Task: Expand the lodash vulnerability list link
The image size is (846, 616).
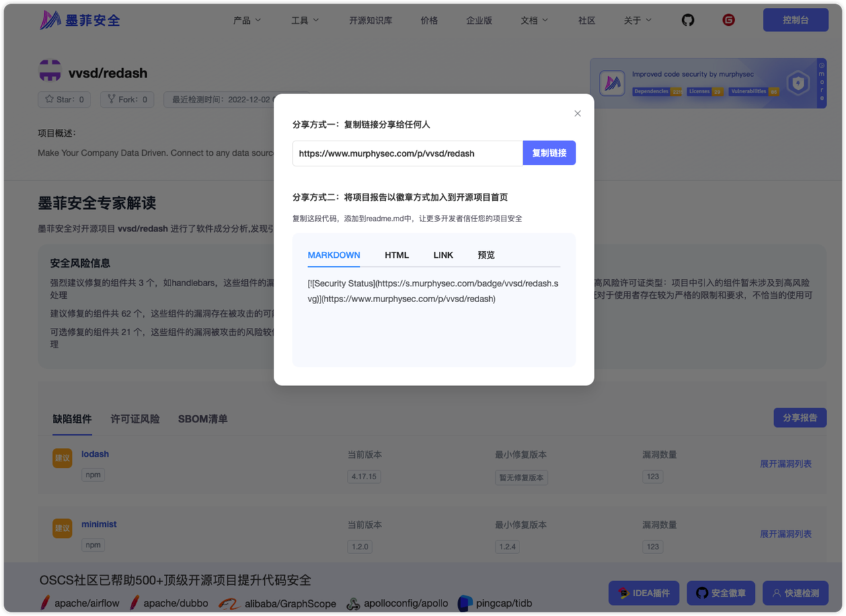Action: 785,464
